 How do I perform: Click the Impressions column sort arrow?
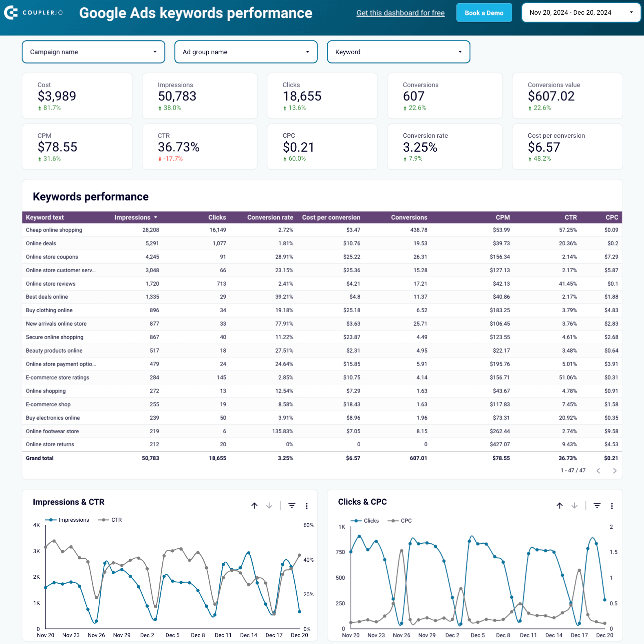tap(156, 218)
